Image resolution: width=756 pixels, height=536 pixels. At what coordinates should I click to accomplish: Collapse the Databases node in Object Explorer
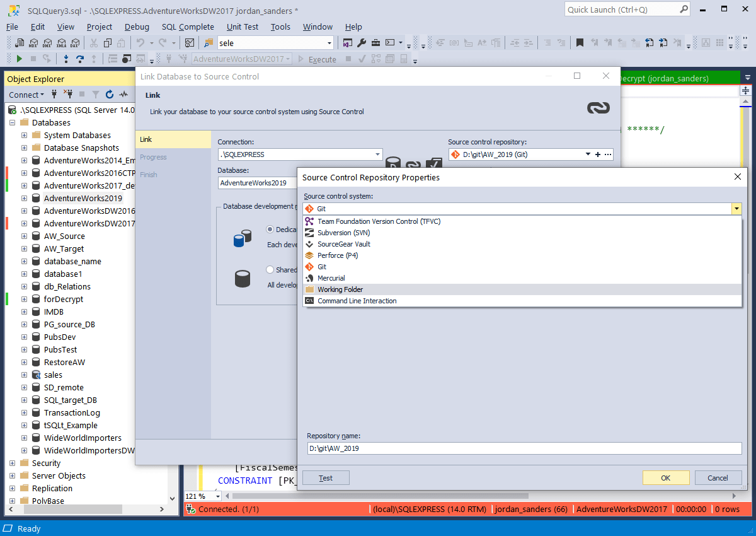coord(12,122)
